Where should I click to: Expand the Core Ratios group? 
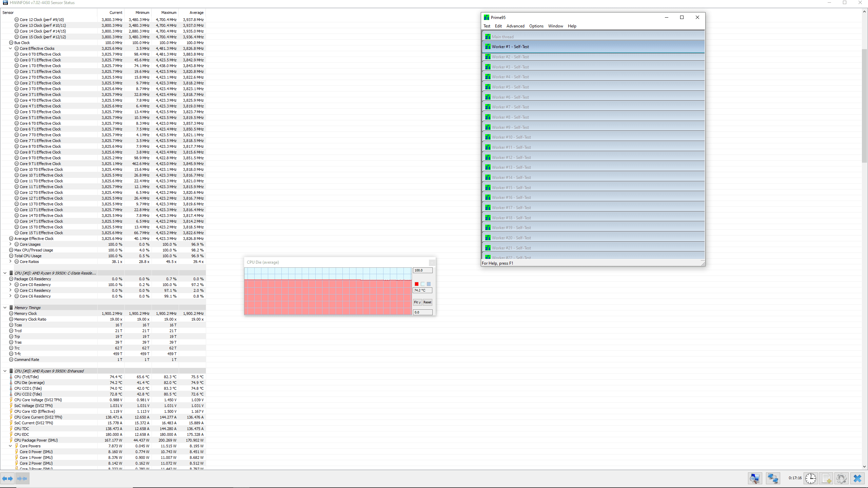click(11, 262)
